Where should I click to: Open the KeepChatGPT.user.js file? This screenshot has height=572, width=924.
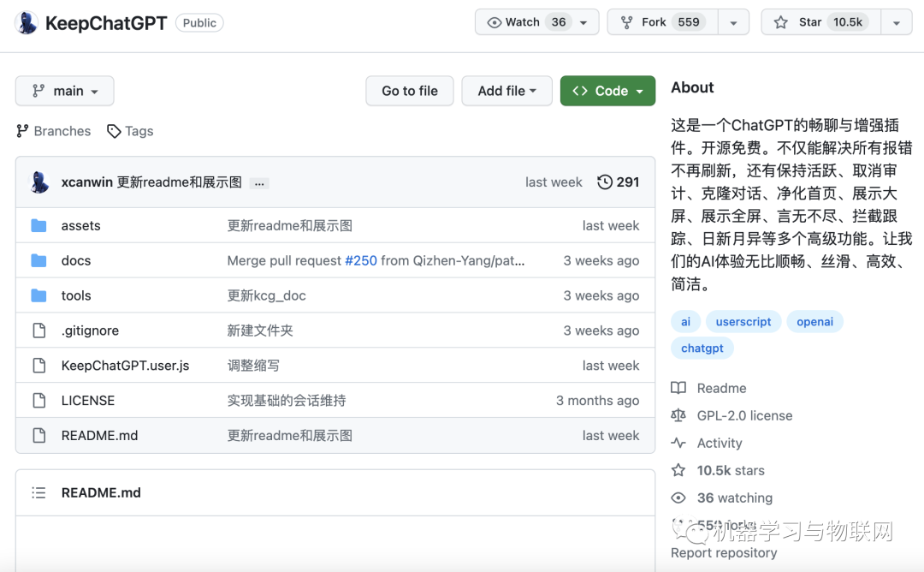(x=125, y=366)
